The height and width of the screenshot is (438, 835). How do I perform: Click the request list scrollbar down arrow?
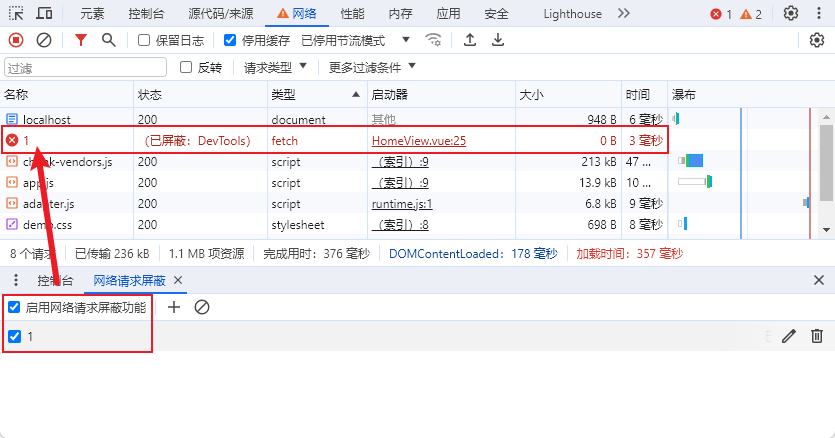pos(826,230)
